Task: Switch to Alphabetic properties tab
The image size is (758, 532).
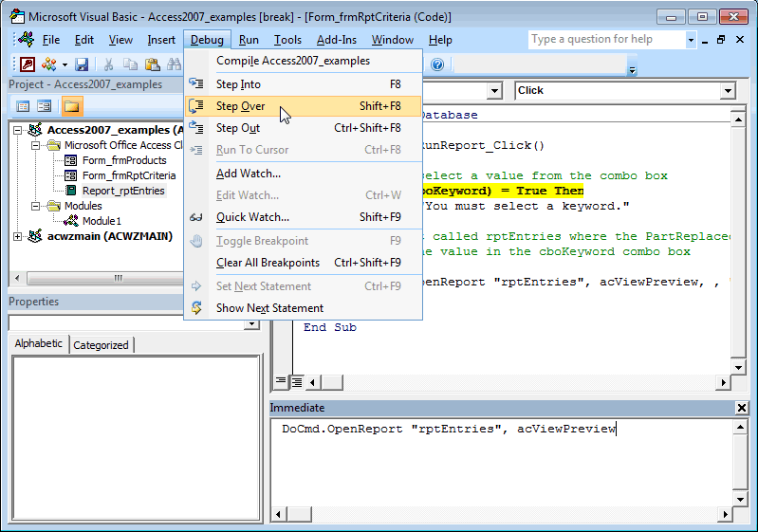Action: [x=39, y=343]
